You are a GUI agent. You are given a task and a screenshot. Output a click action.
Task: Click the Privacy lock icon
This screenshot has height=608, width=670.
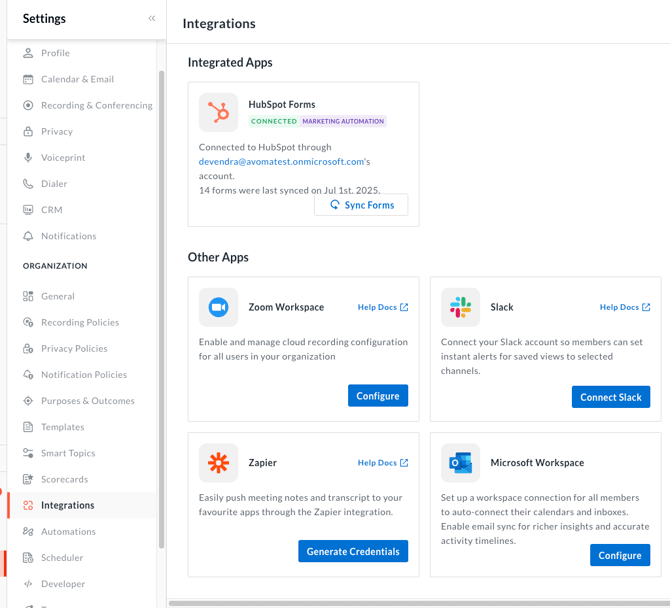(x=28, y=131)
